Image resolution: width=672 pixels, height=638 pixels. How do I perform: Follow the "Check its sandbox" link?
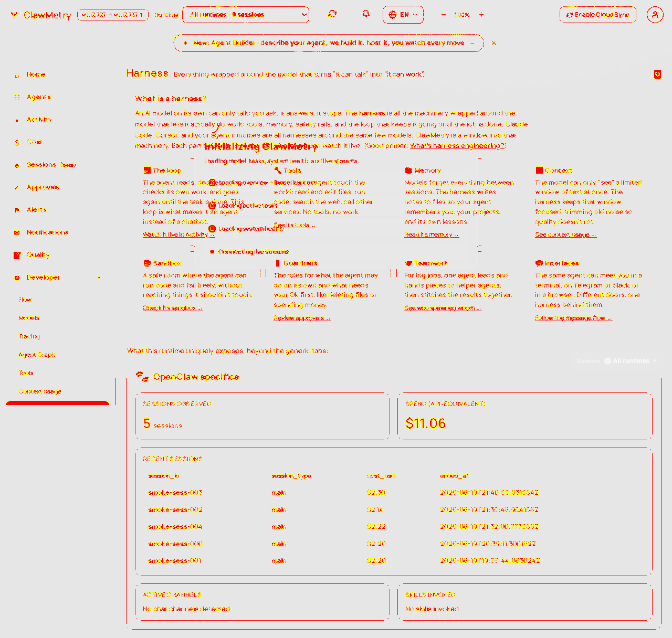coord(172,308)
